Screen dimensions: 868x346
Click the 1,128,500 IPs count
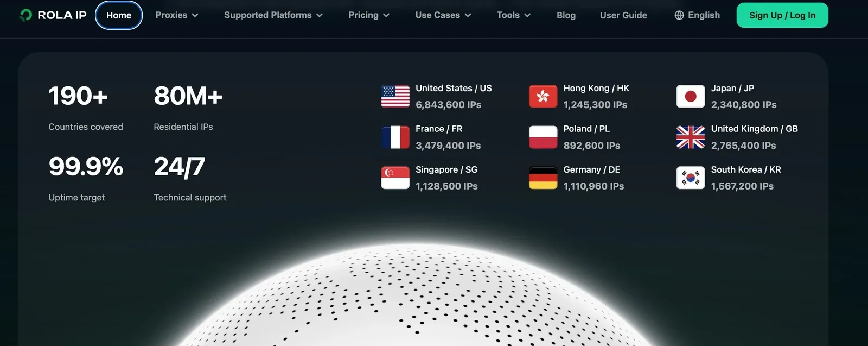[x=446, y=186]
